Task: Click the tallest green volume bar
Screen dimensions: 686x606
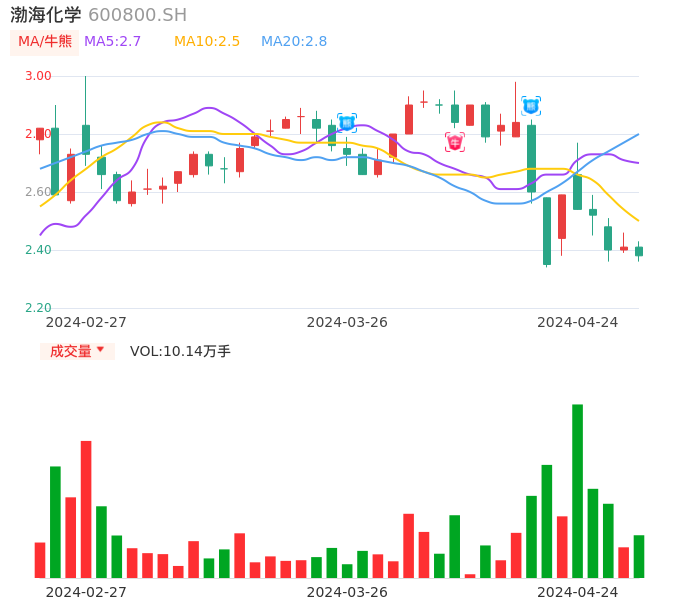Action: pos(577,490)
